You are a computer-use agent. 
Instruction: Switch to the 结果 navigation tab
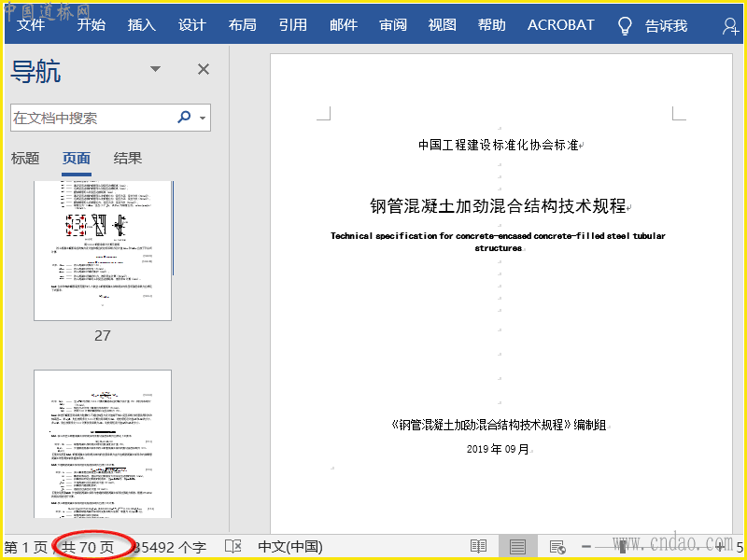pos(128,158)
